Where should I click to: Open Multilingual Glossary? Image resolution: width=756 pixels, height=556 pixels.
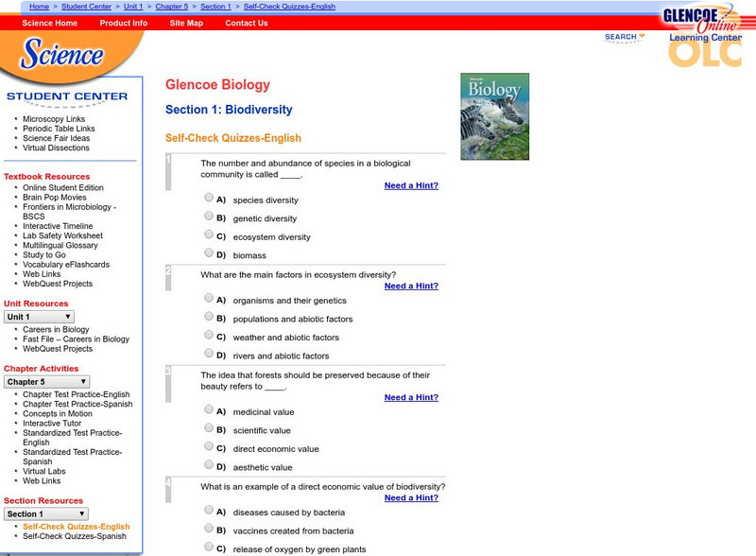(x=60, y=245)
